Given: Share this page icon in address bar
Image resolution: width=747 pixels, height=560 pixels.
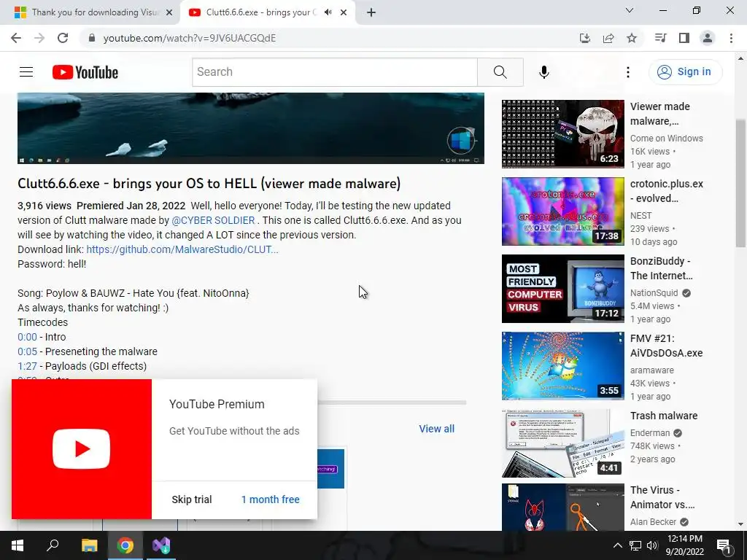Looking at the screenshot, I should (x=608, y=38).
